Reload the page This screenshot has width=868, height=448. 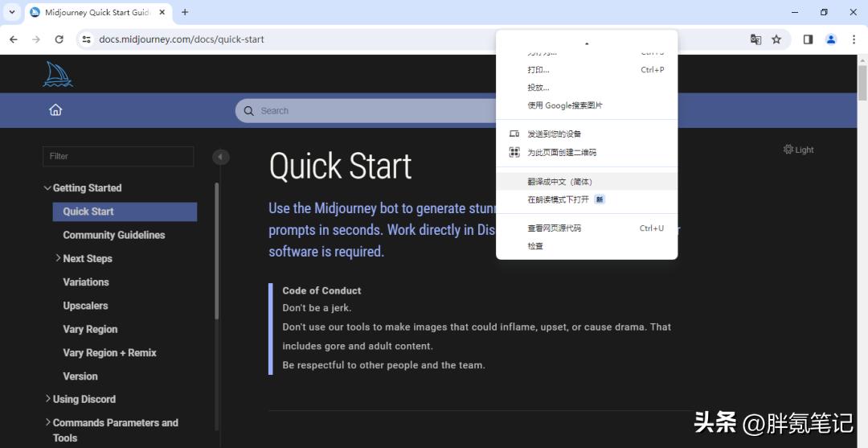coord(59,39)
